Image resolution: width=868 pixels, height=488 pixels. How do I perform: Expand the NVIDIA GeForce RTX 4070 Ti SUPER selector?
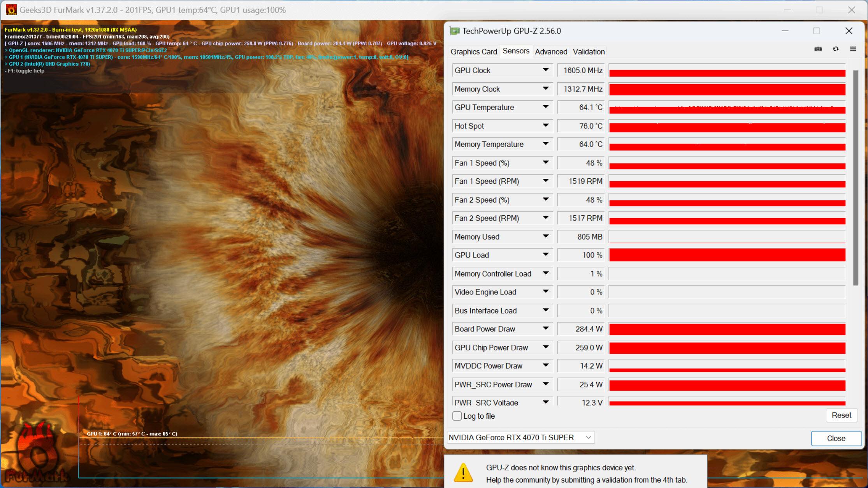(x=589, y=437)
